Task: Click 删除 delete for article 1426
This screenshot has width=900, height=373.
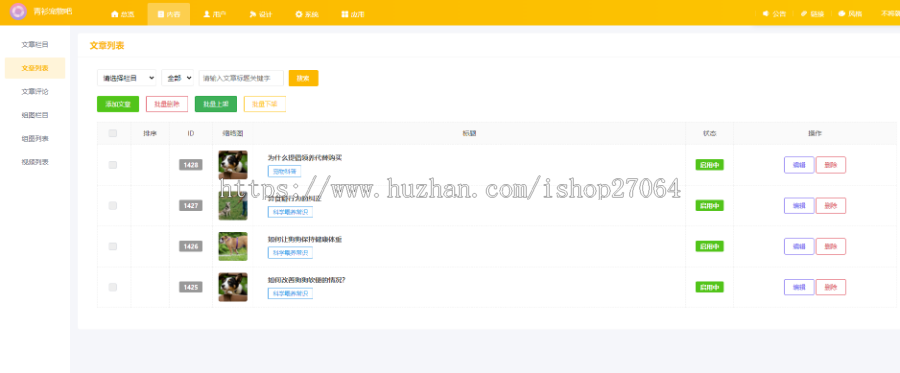Action: tap(831, 246)
